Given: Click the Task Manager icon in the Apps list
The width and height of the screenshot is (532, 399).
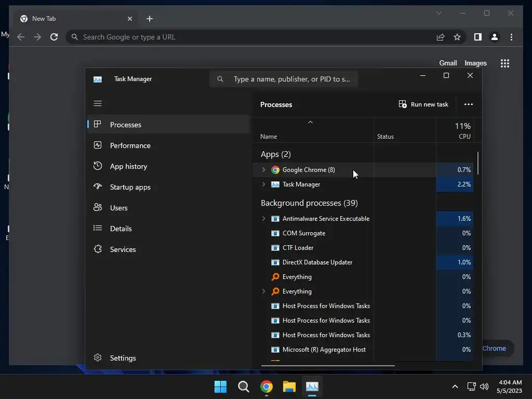Looking at the screenshot, I should (x=275, y=184).
